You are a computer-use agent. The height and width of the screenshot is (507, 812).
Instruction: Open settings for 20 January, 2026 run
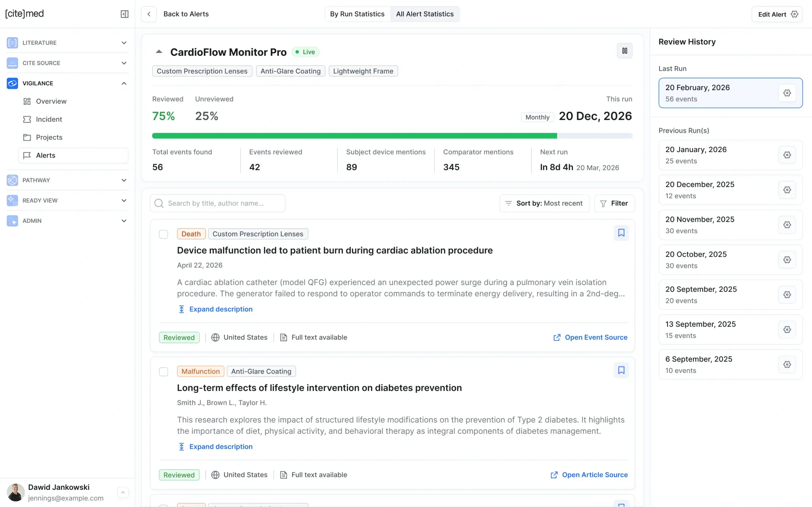[787, 155]
